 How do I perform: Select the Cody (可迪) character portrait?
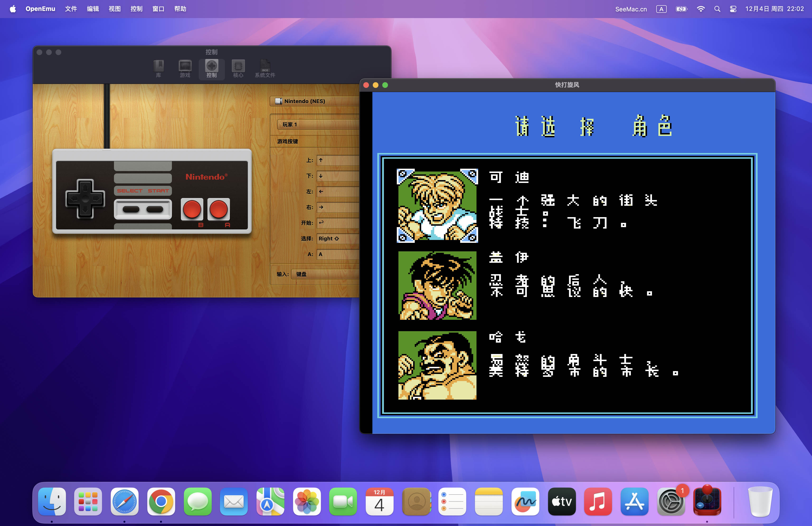point(437,206)
